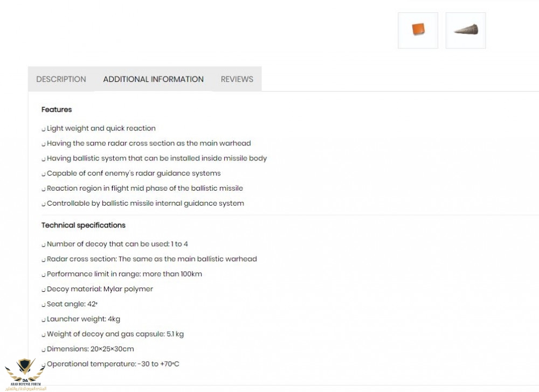Screen dimensions: 539x392
Task: Open the orange decoy product thumbnail
Action: pyautogui.click(x=418, y=31)
